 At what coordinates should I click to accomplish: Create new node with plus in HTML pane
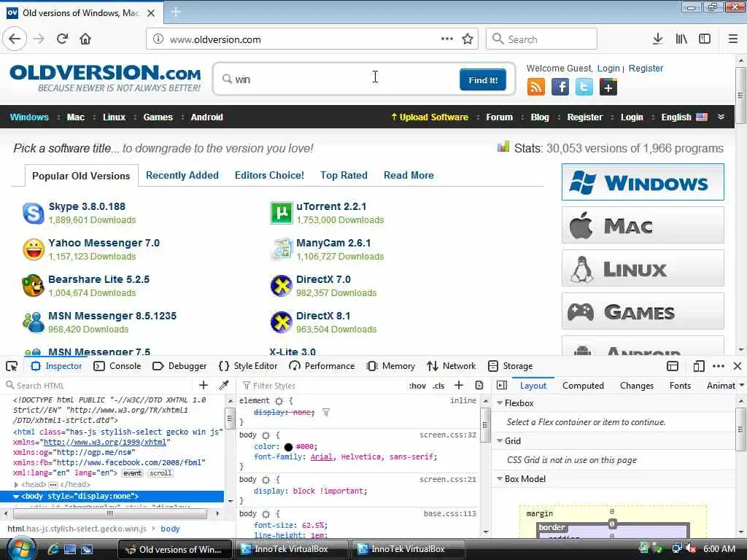pos(204,385)
